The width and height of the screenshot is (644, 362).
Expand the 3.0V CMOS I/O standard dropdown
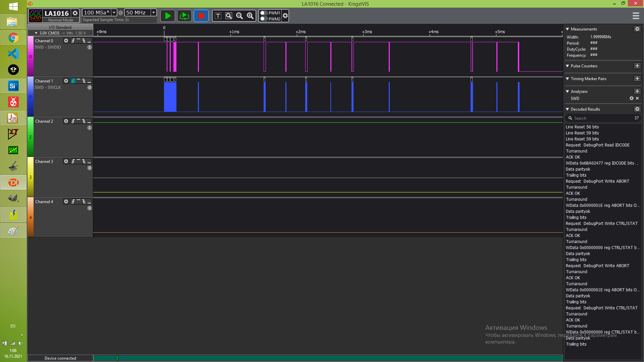coord(36,33)
